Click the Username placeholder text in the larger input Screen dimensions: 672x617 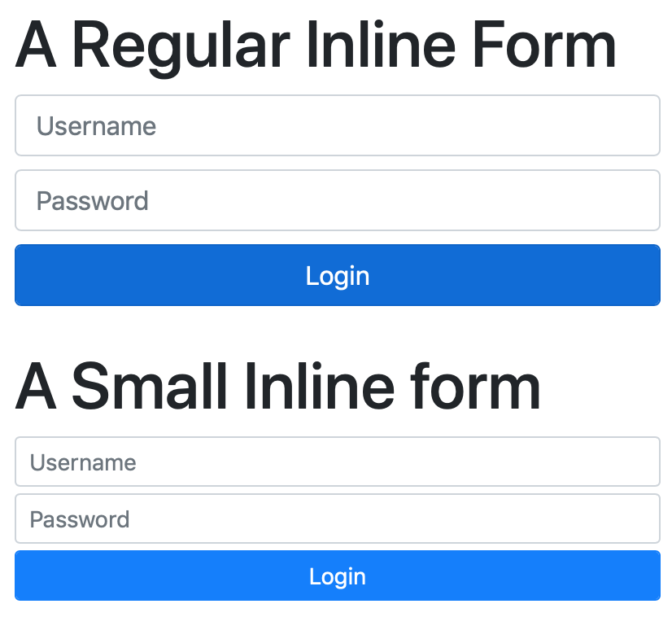pyautogui.click(x=97, y=126)
